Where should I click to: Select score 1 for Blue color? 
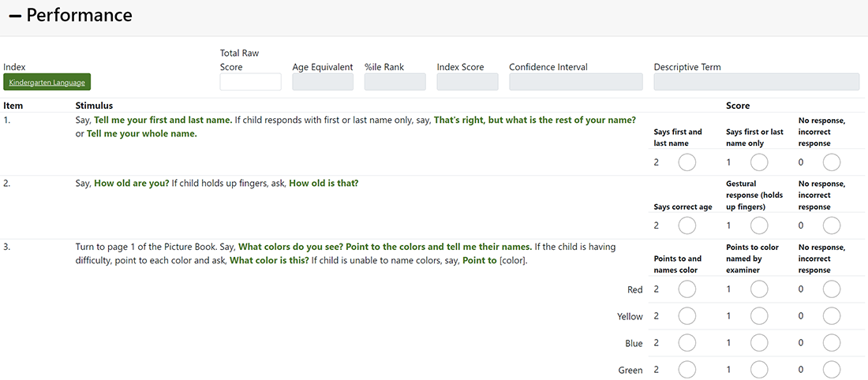[x=759, y=343]
